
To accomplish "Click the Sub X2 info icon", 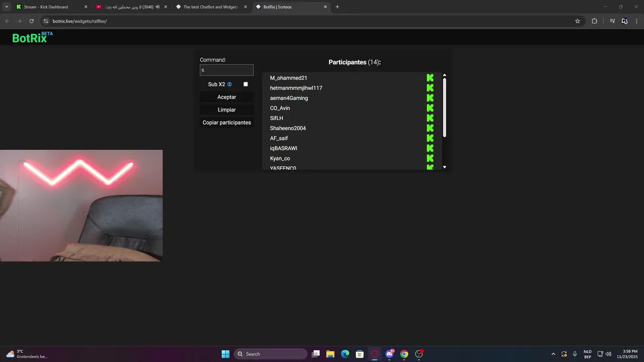I will tap(229, 84).
